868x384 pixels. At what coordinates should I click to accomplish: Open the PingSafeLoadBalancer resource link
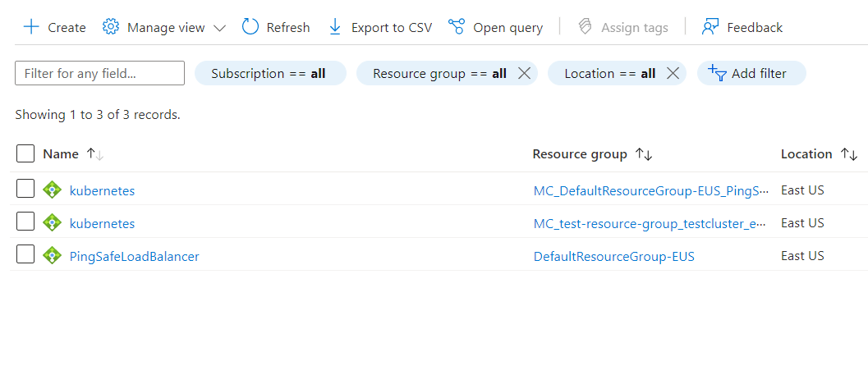point(134,256)
